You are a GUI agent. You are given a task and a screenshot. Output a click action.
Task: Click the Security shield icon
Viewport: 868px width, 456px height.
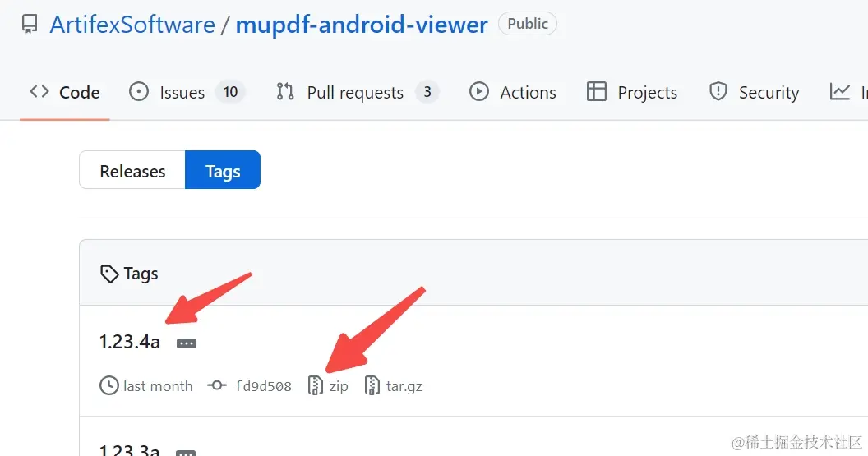click(718, 91)
